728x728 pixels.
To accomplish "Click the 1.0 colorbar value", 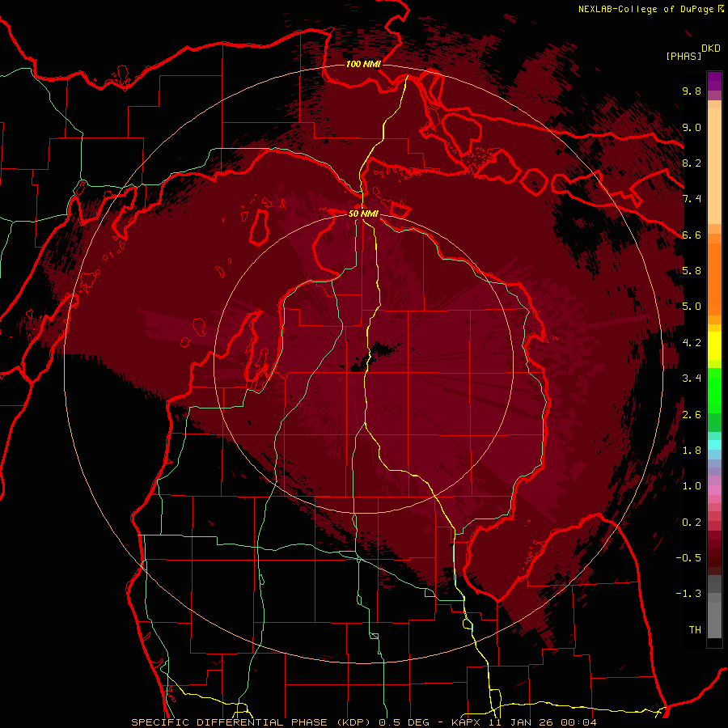I will [692, 486].
